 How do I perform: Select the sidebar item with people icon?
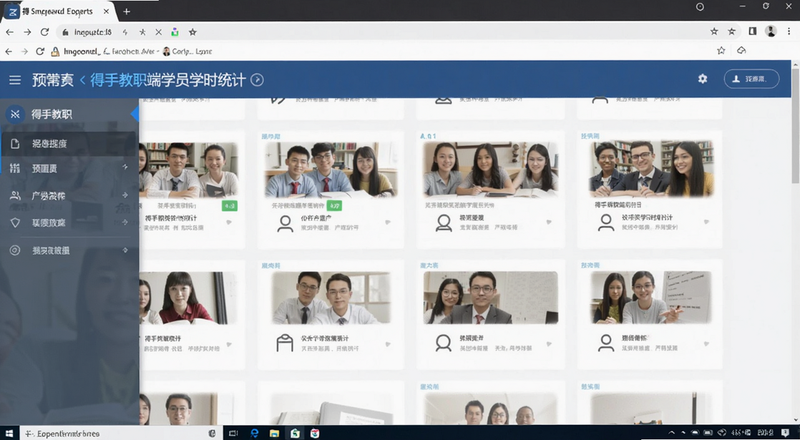coord(69,195)
